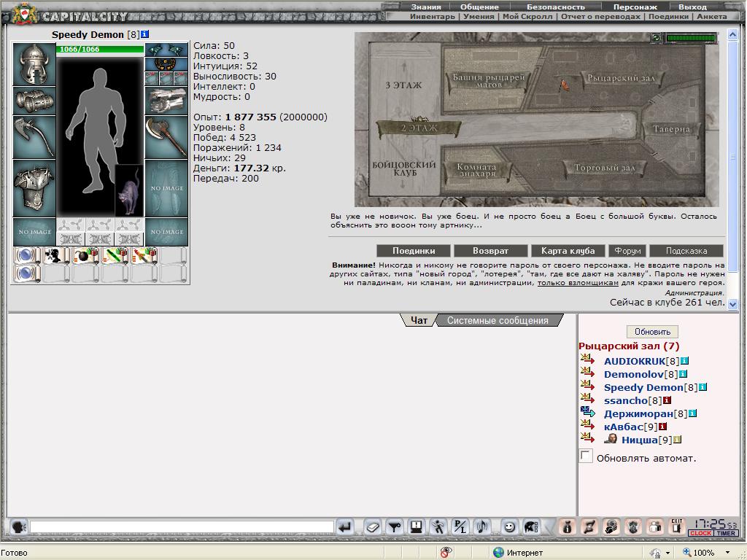
Task: Send the message with the enter arrow icon
Action: [x=344, y=526]
